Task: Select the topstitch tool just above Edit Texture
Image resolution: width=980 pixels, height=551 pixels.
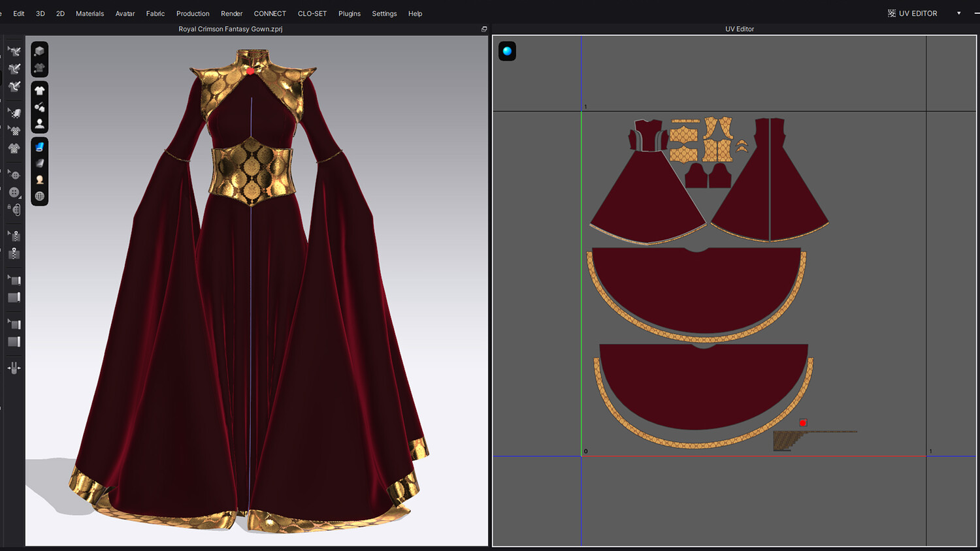Action: [14, 86]
